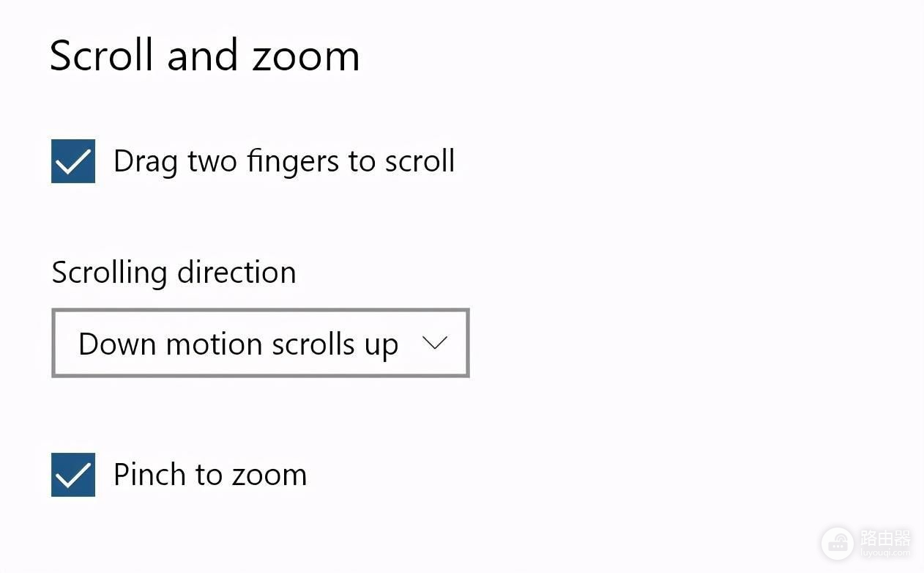Click the 'Pinch to zoom' label text

point(210,475)
